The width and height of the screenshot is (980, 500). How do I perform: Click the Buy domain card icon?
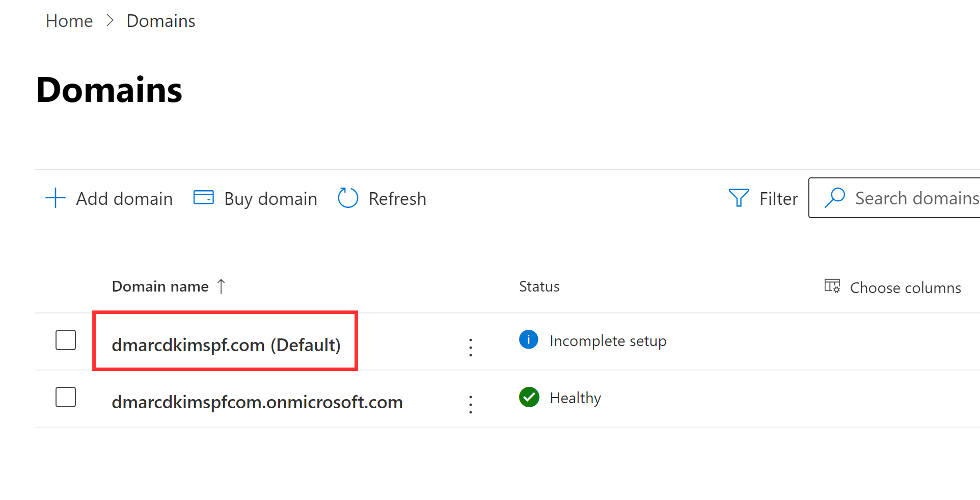pos(204,197)
